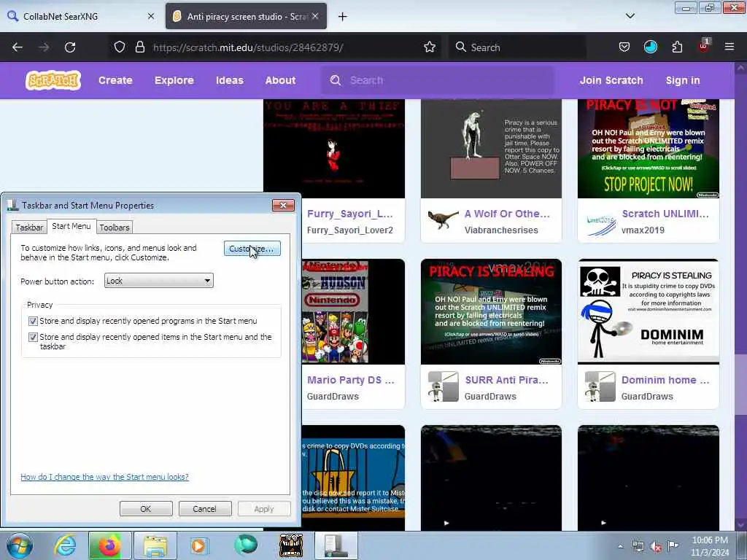Open the SURR Anti Pira... project title
Image resolution: width=747 pixels, height=560 pixels.
[x=507, y=379]
